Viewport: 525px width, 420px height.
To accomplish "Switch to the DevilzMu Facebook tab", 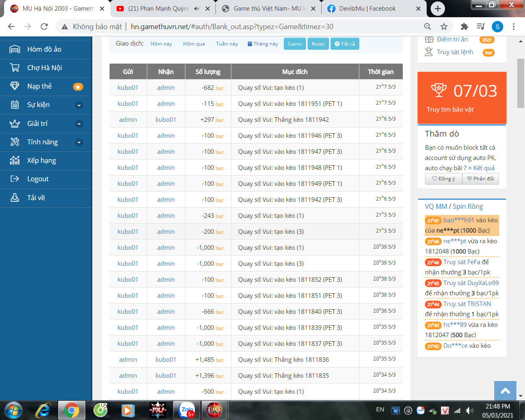I will (x=367, y=9).
